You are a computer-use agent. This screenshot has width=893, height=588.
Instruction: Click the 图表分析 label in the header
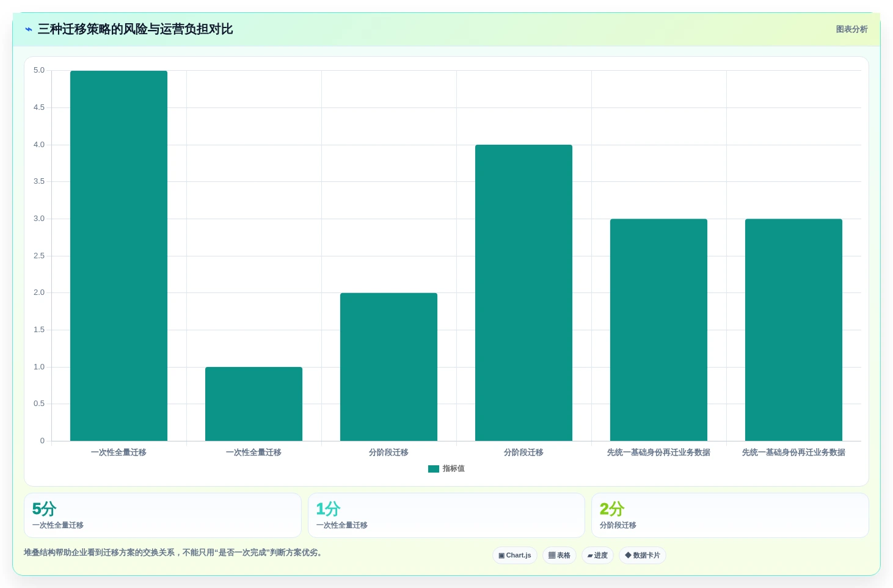[851, 29]
